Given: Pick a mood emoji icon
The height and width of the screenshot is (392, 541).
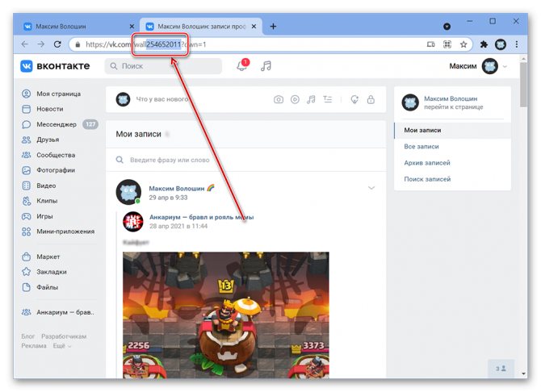Looking at the screenshot, I should 354,100.
